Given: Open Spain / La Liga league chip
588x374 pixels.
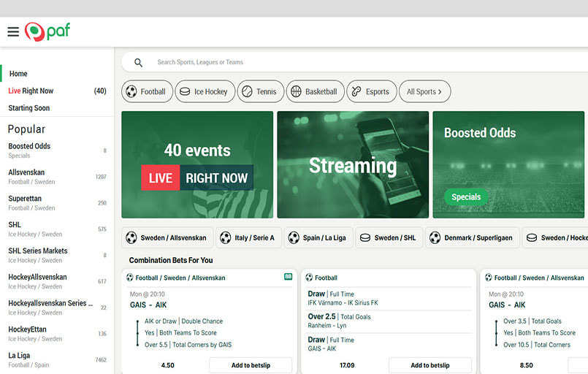Looking at the screenshot, I should coord(318,237).
